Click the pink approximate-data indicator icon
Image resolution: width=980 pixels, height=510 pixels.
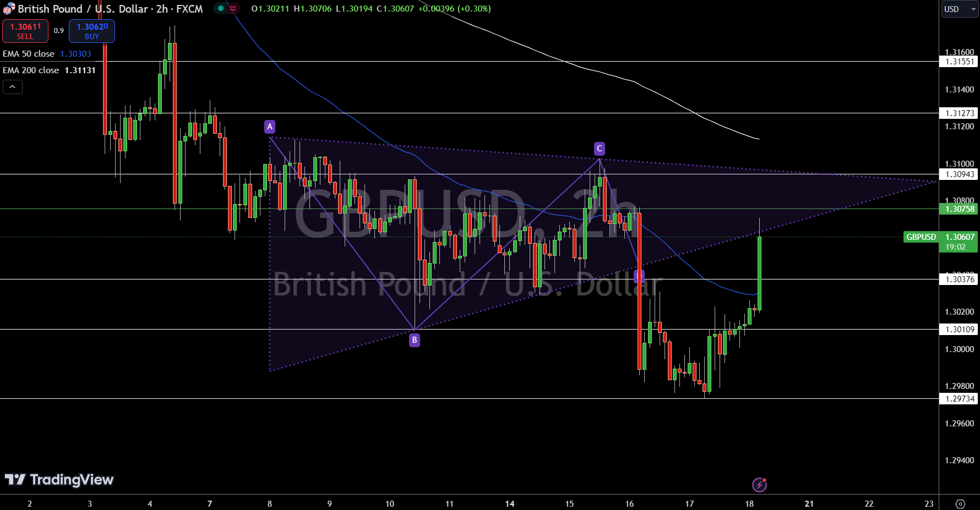233,8
